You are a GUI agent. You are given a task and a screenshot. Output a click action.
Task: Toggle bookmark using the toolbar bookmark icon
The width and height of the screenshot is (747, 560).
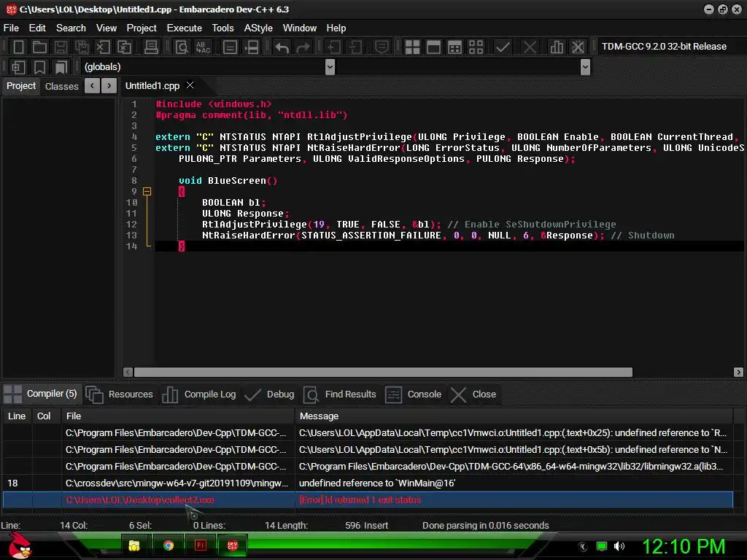[39, 67]
